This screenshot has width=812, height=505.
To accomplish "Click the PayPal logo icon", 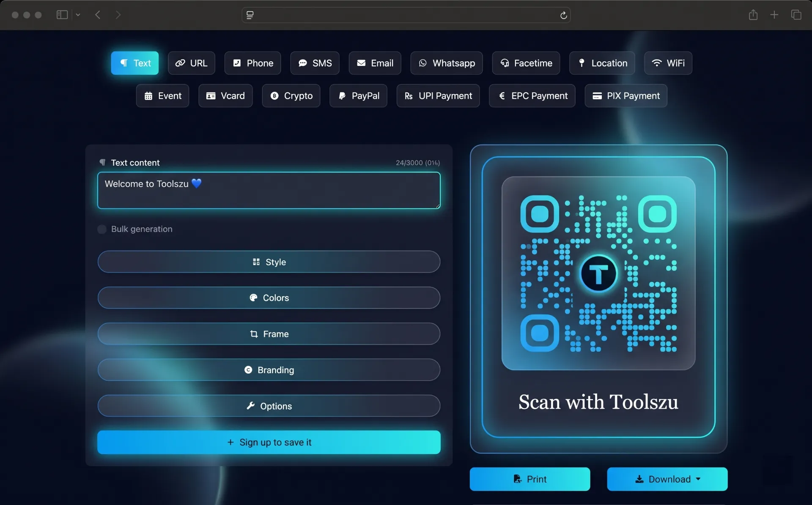I will tap(342, 96).
